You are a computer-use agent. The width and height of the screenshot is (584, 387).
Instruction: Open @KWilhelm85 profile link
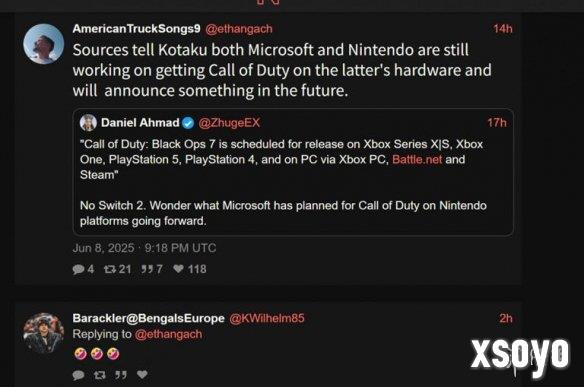267,318
